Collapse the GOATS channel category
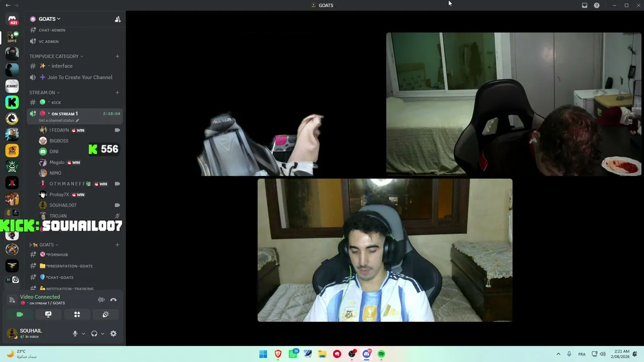 click(44, 245)
